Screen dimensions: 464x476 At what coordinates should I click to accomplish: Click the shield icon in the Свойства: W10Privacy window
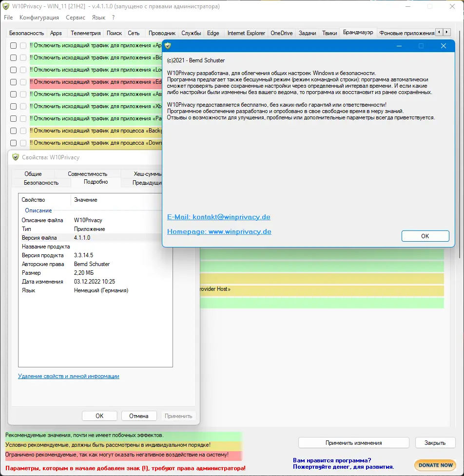tap(16, 157)
